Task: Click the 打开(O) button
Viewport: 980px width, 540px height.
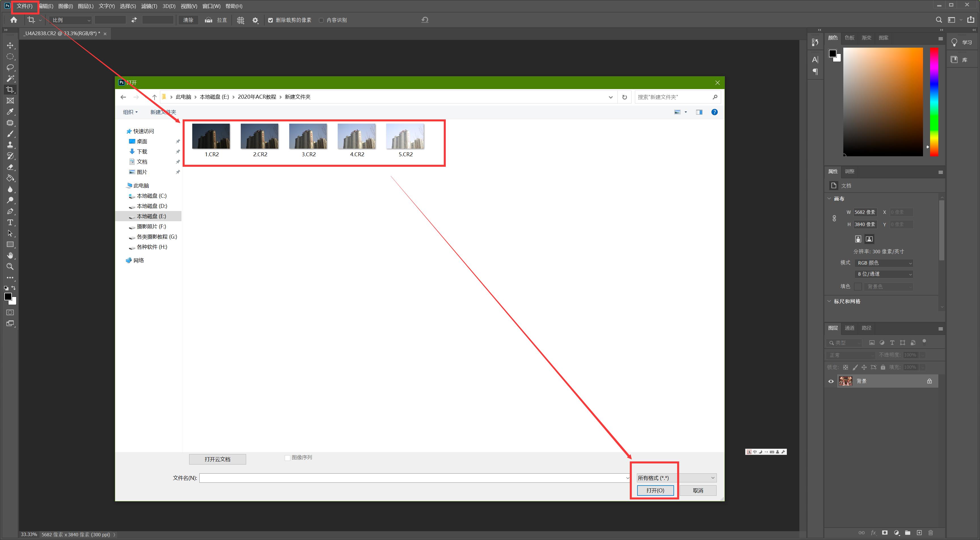Action: tap(655, 490)
